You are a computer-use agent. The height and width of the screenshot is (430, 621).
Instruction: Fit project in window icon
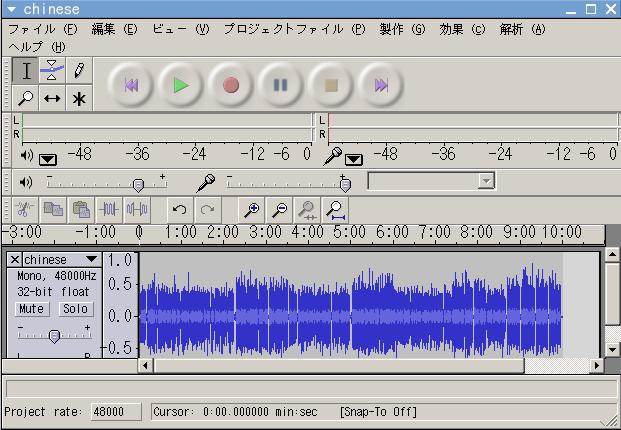point(335,209)
